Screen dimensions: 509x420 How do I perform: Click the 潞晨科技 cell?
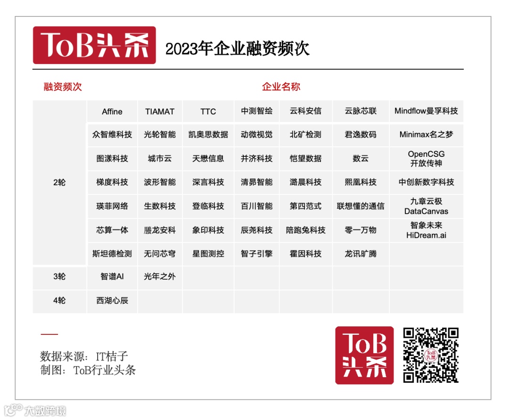305,182
